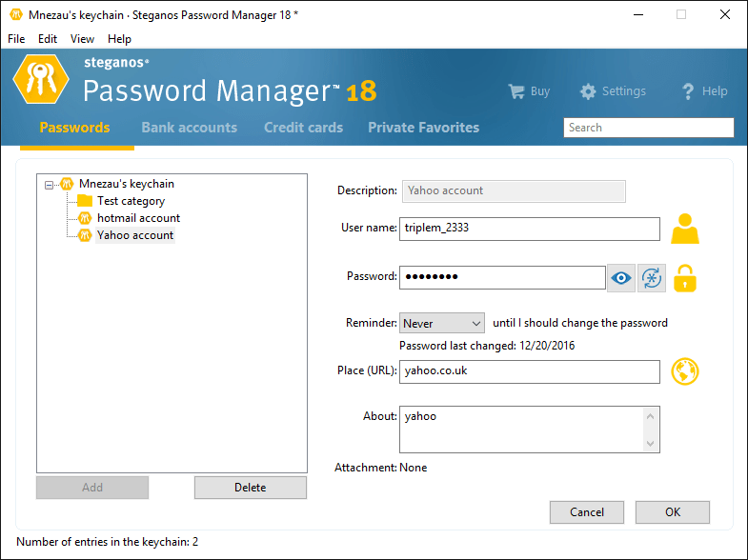This screenshot has height=560, width=748.
Task: Select the Test category tree item
Action: (x=131, y=201)
